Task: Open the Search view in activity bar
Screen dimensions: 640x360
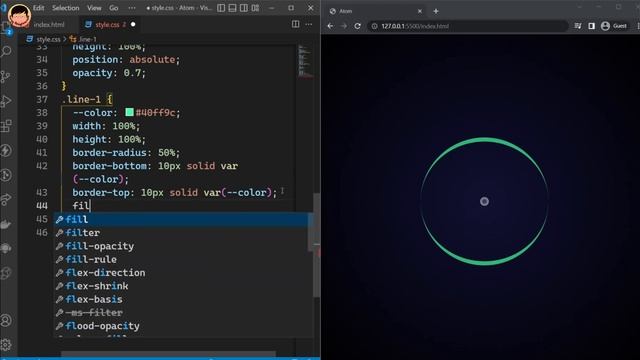Action: pos(6,51)
